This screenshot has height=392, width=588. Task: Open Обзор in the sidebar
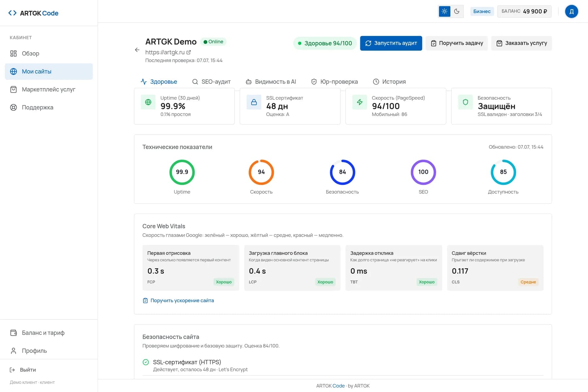pos(49,54)
